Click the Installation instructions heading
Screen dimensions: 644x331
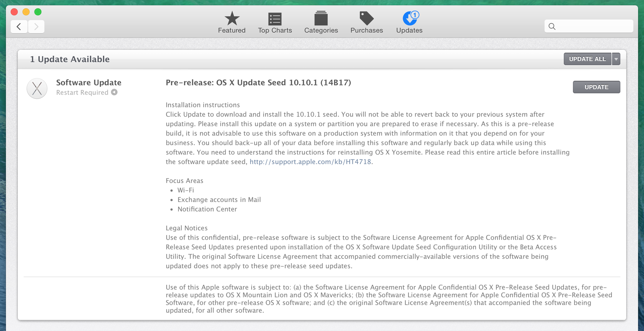pos(203,105)
